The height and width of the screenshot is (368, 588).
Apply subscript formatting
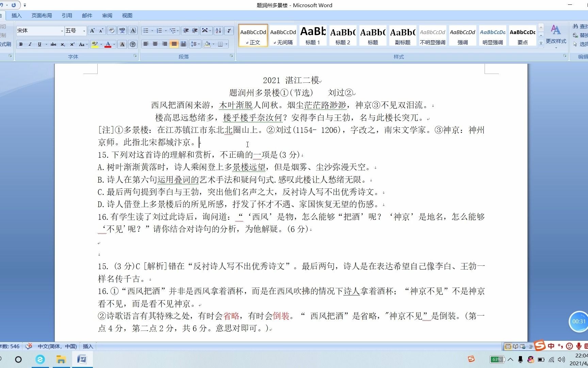point(63,44)
